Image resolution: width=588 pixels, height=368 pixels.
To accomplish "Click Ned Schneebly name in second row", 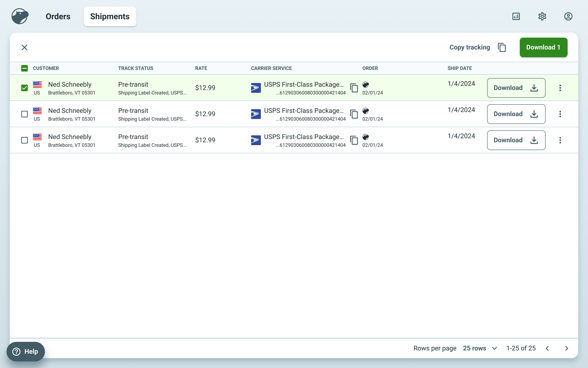I will (70, 110).
